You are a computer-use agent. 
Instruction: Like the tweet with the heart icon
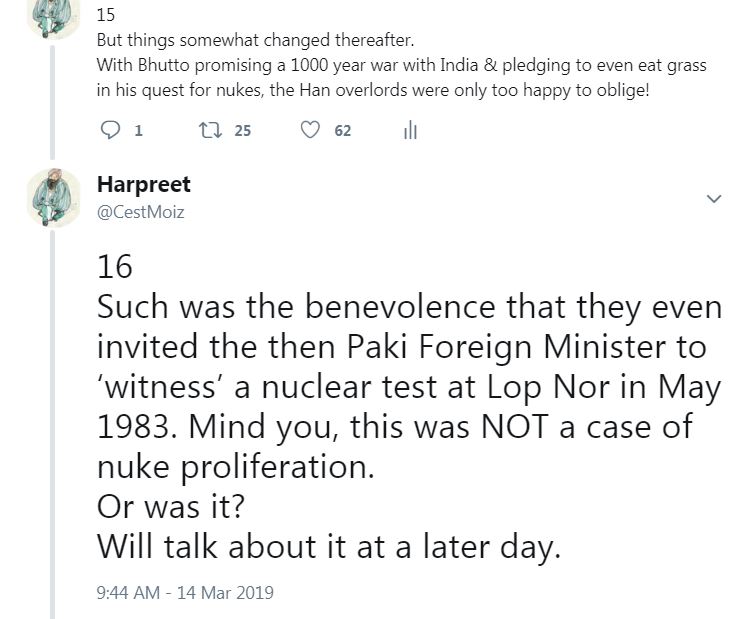click(x=311, y=131)
